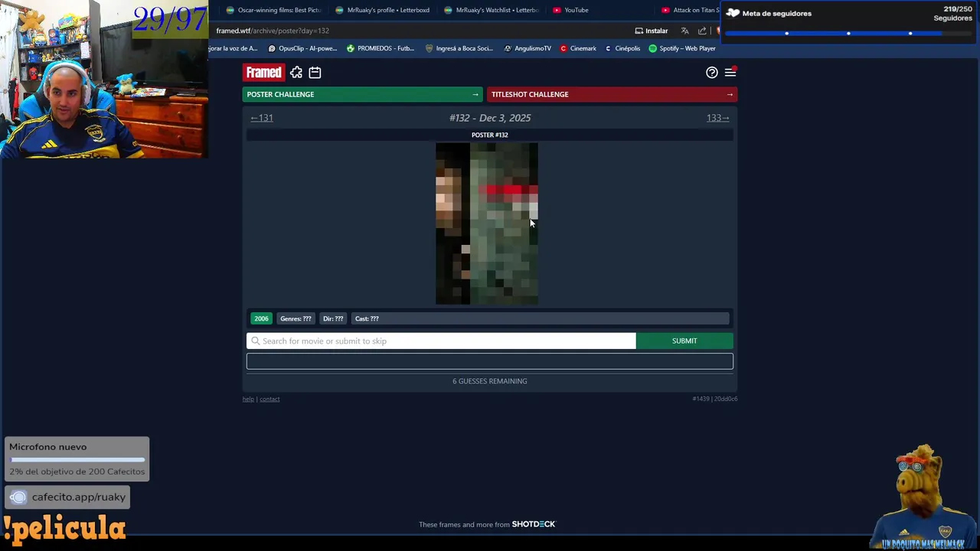Open the OpusClip bookmark
Viewport: 980px width, 551px height.
(x=302, y=48)
